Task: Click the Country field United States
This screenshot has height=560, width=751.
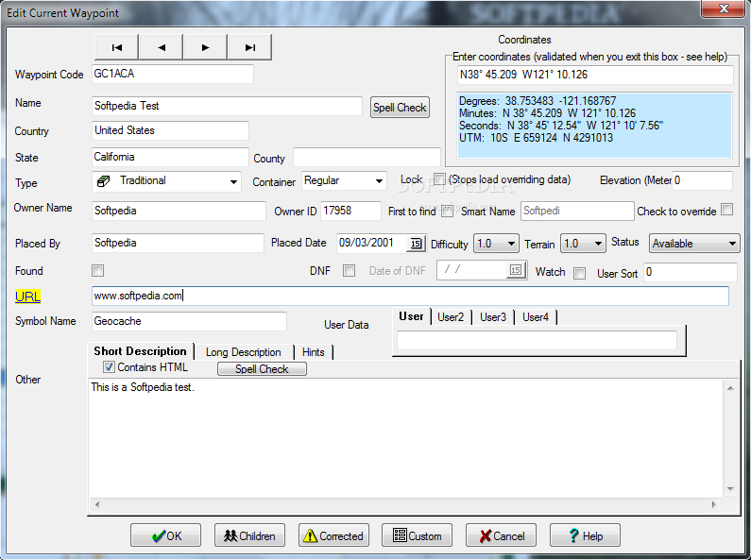Action: pyautogui.click(x=170, y=130)
